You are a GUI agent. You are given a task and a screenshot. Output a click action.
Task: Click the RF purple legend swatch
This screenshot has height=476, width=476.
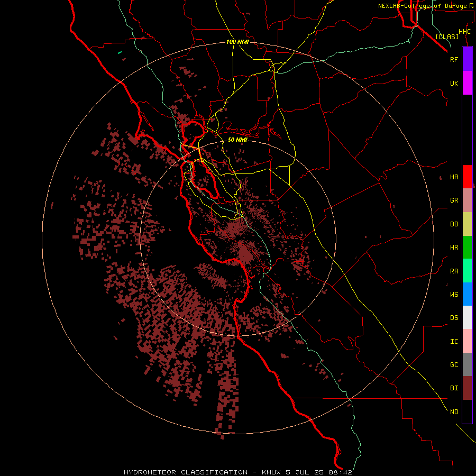467,59
